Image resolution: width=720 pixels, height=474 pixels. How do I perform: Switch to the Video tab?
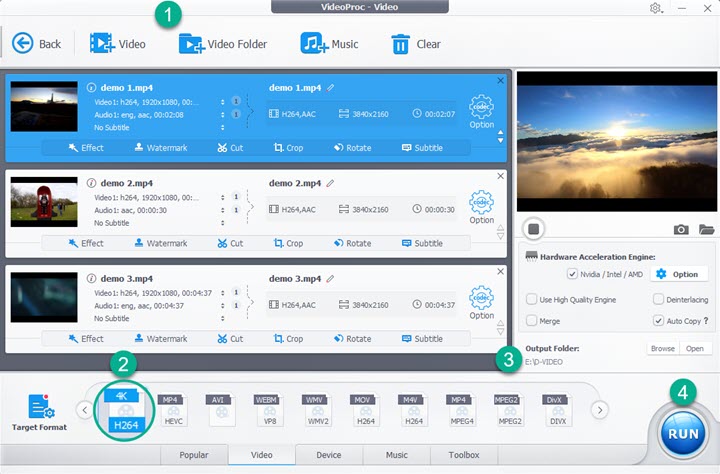(x=262, y=455)
